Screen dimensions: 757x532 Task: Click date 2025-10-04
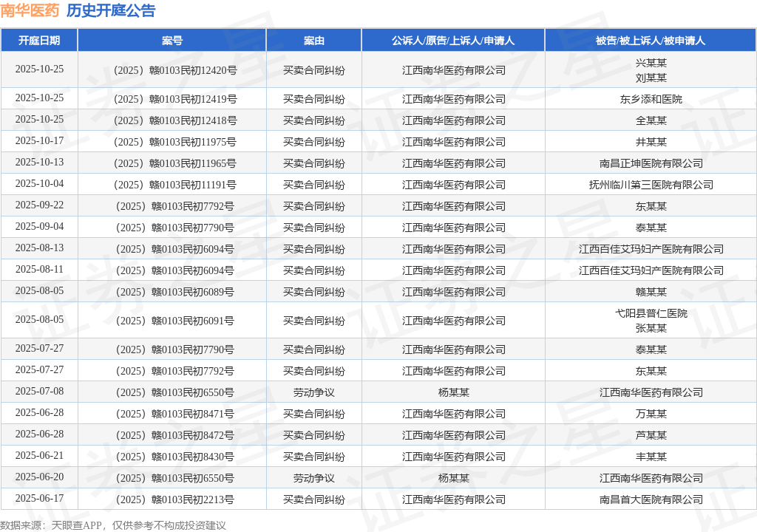(x=39, y=184)
